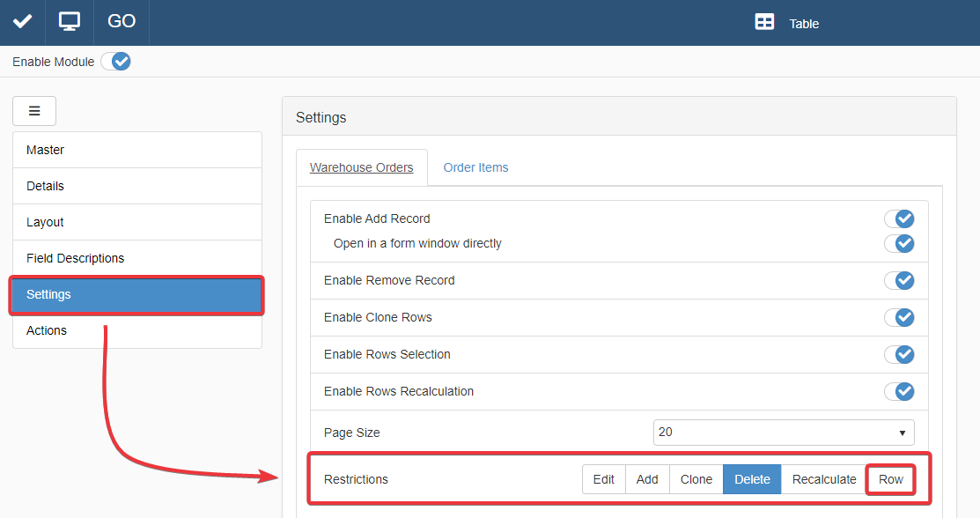980x518 pixels.
Task: Click the Recalculate restriction button
Action: pos(823,479)
